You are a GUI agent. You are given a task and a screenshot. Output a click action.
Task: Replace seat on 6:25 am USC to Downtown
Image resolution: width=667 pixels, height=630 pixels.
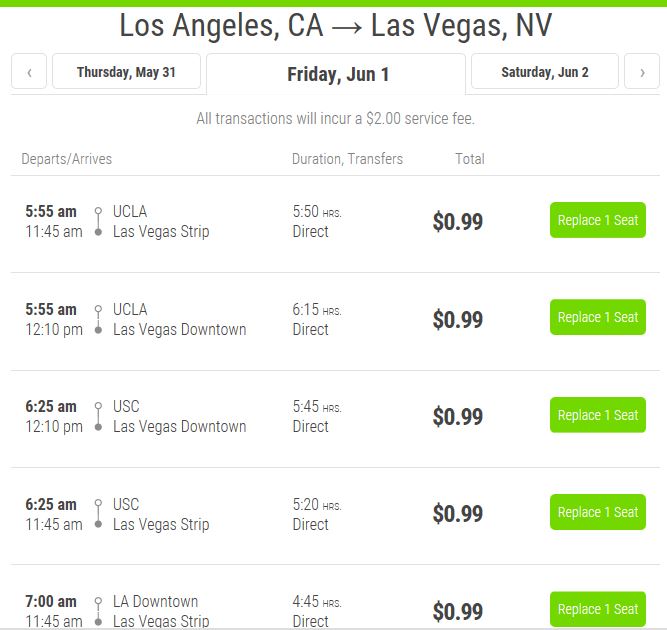pyautogui.click(x=598, y=415)
